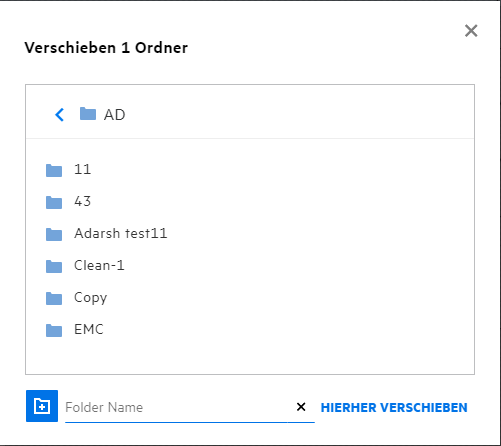Select the Adarsh test11 folder

coord(121,233)
